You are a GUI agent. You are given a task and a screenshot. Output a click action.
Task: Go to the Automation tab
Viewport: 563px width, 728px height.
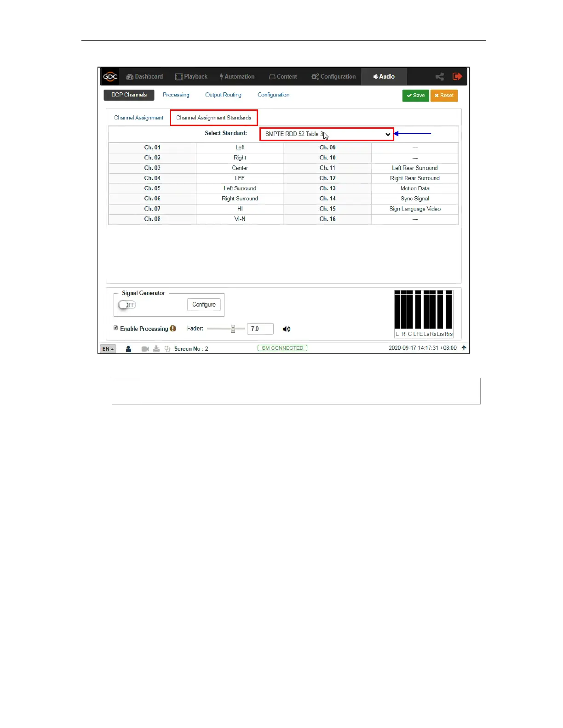(x=237, y=77)
